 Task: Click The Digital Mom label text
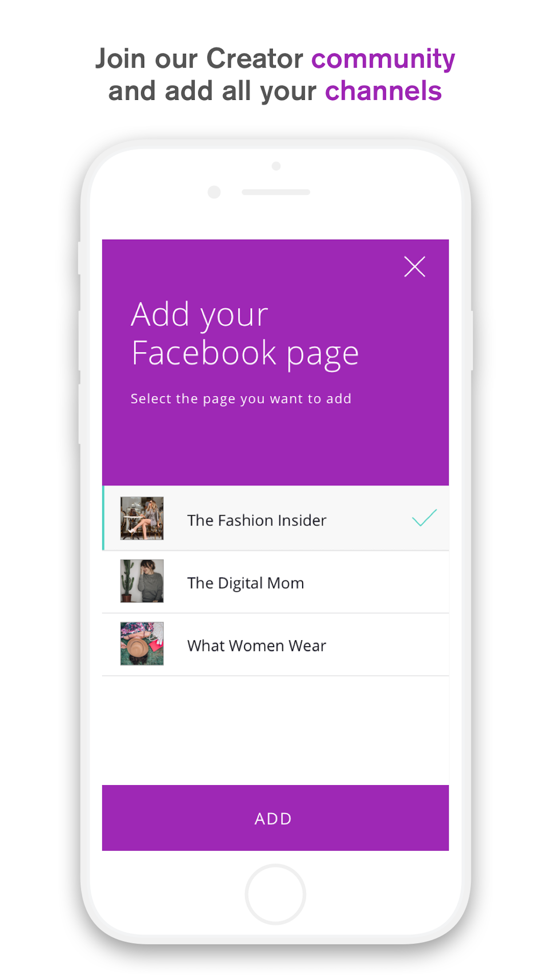click(245, 583)
